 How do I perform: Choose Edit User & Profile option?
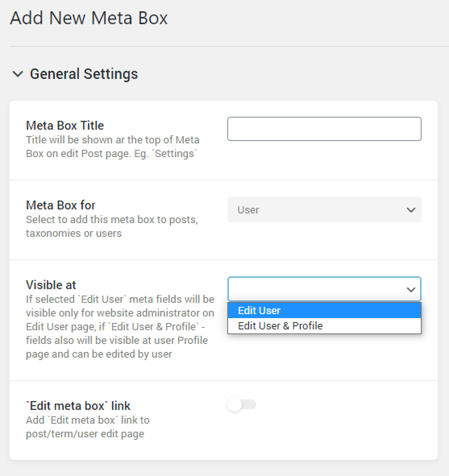(324, 326)
